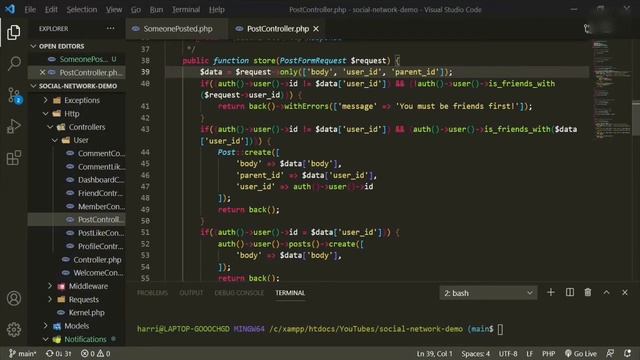Open the feedback icon in status bar

(610, 353)
